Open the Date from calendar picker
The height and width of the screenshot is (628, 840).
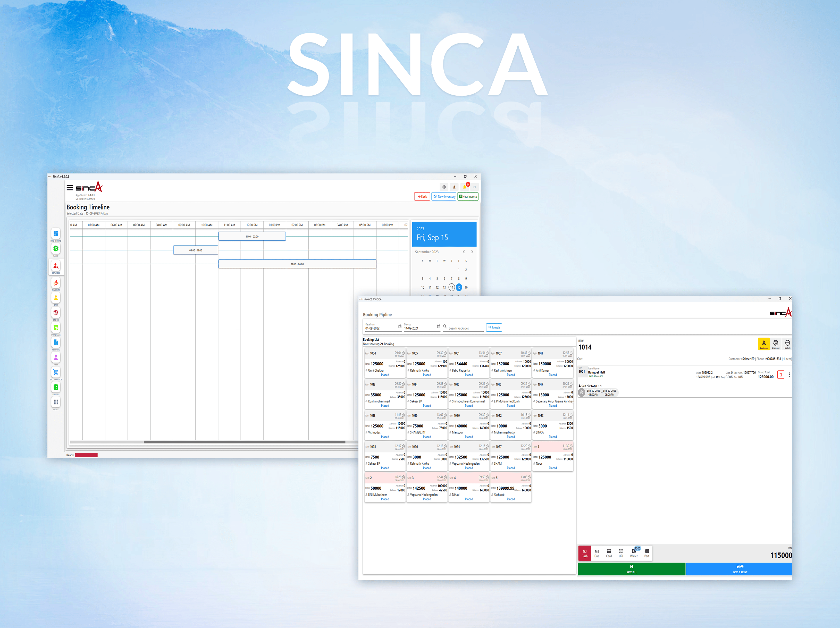click(399, 326)
